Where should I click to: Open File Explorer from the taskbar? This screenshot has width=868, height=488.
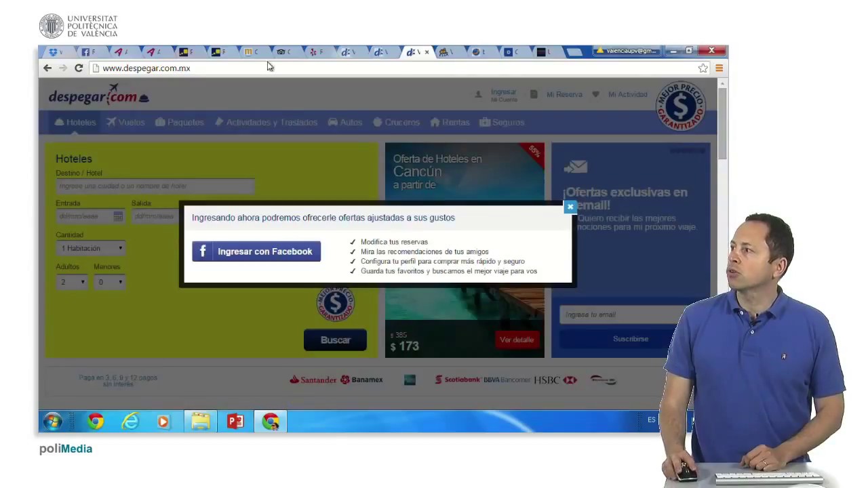(201, 422)
